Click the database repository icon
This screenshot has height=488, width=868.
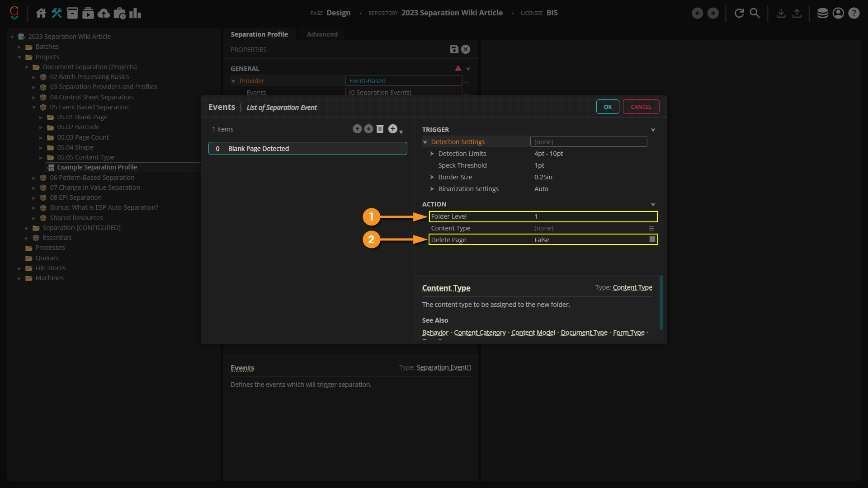coord(822,13)
